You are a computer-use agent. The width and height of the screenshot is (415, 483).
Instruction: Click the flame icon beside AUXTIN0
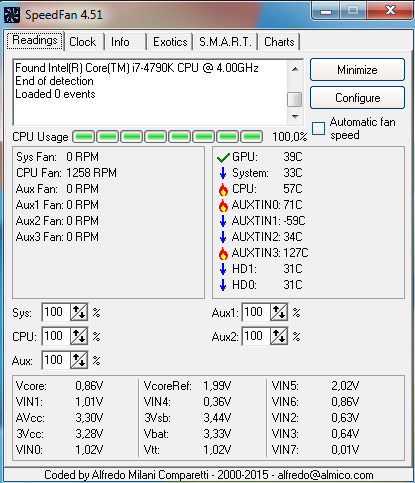[x=223, y=205]
